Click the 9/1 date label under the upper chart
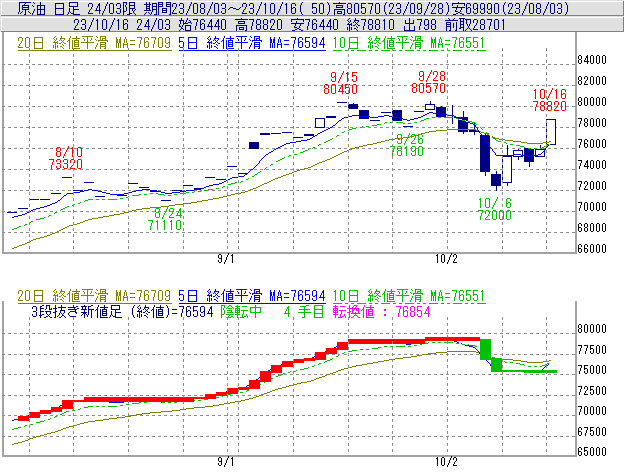This screenshot has height=475, width=624. [x=226, y=259]
